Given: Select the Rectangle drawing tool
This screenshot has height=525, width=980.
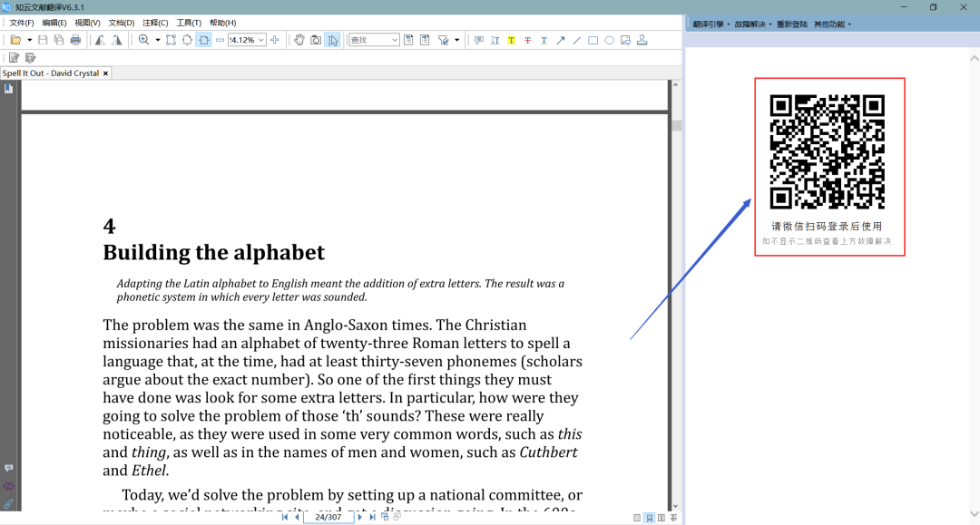Looking at the screenshot, I should click(593, 40).
